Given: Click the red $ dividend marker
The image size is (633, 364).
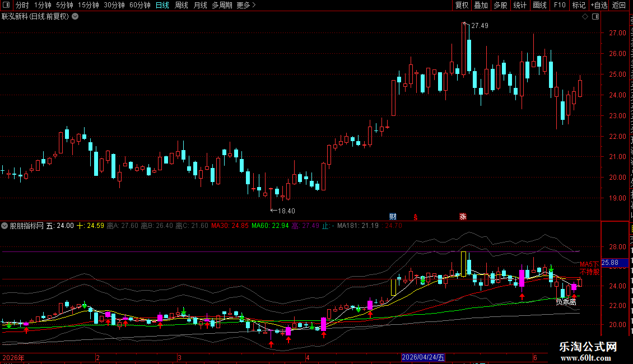Looking at the screenshot, I should tap(416, 217).
